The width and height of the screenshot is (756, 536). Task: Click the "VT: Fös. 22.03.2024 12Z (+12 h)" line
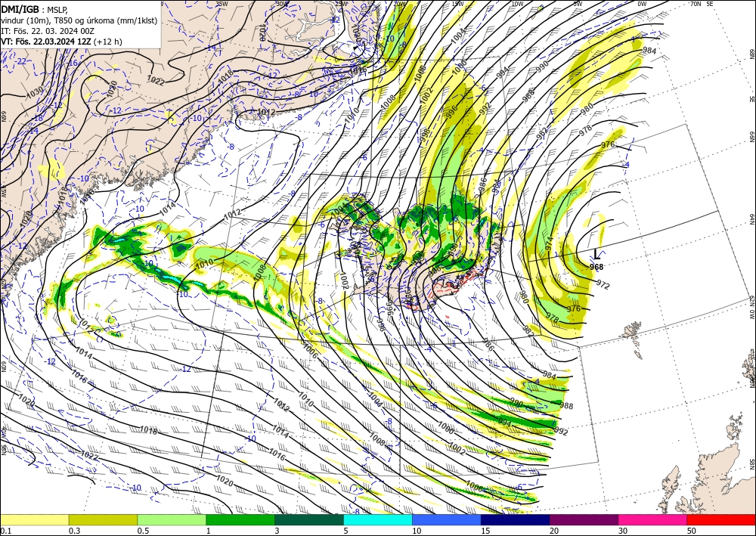[61, 42]
